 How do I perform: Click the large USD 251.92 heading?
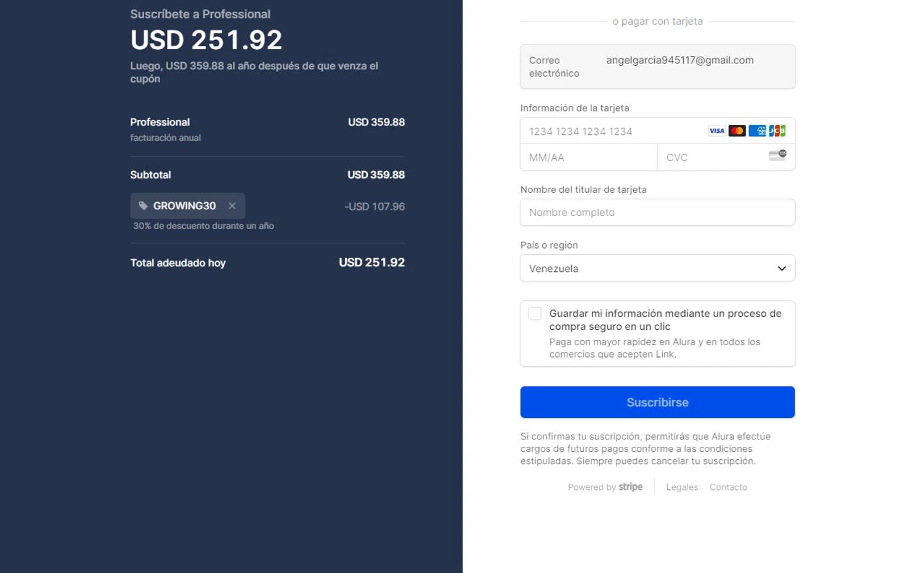(x=206, y=40)
